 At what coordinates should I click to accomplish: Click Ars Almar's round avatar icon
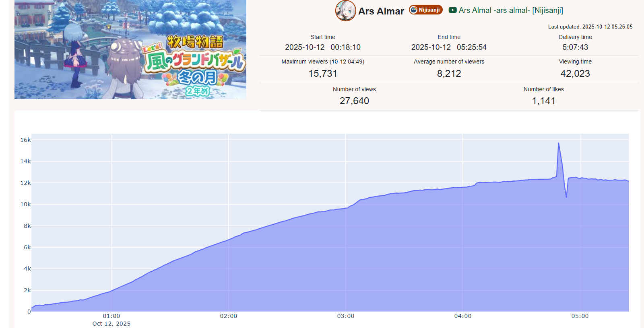(x=346, y=11)
